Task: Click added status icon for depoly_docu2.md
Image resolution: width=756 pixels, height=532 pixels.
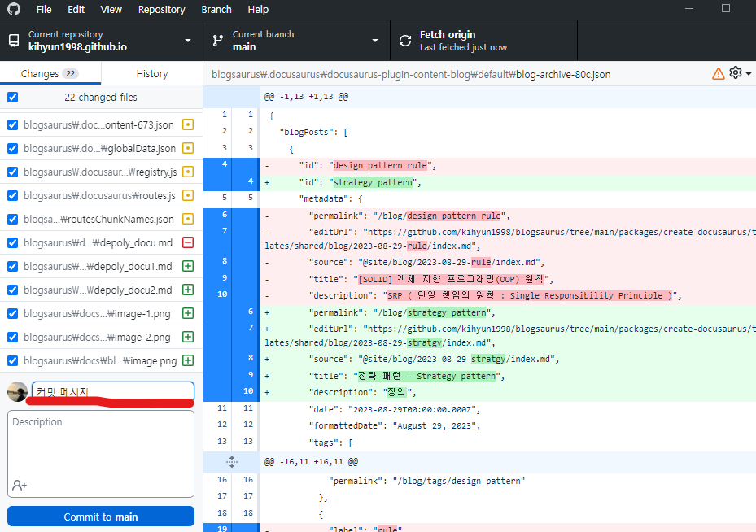Action: (188, 290)
